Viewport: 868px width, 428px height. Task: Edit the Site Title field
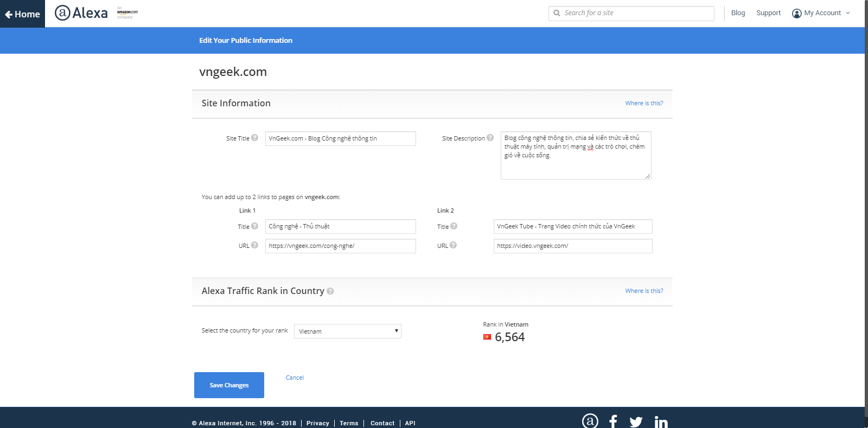pos(341,138)
